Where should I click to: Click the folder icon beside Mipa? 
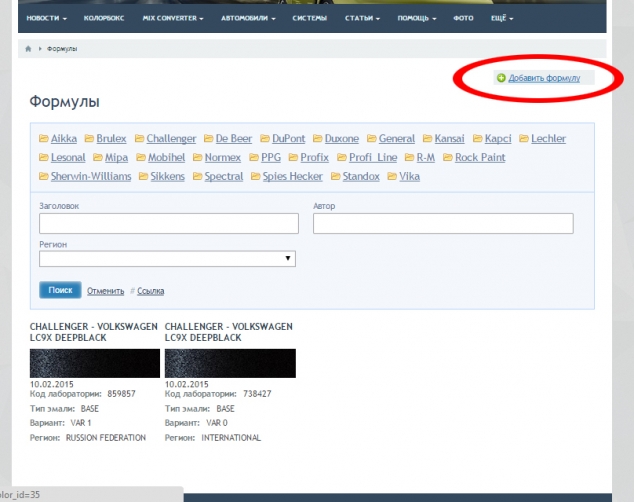(97, 157)
